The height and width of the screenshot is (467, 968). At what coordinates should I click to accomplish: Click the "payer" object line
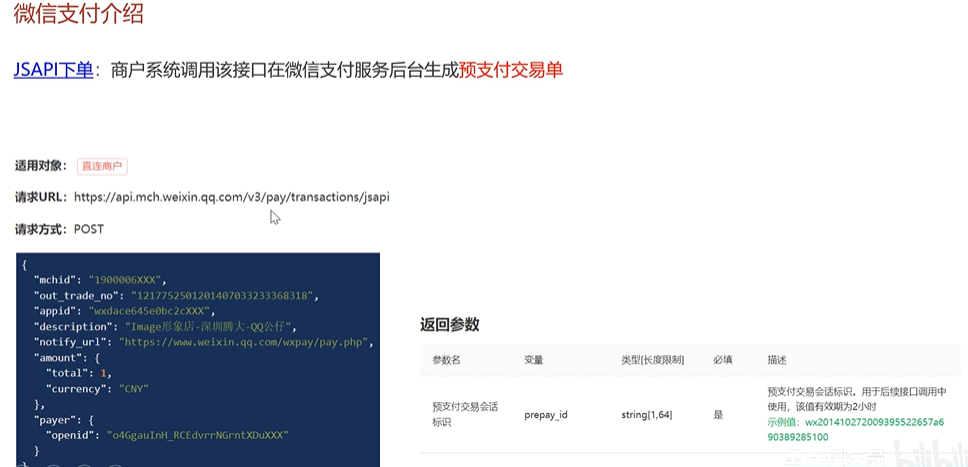tap(64, 420)
